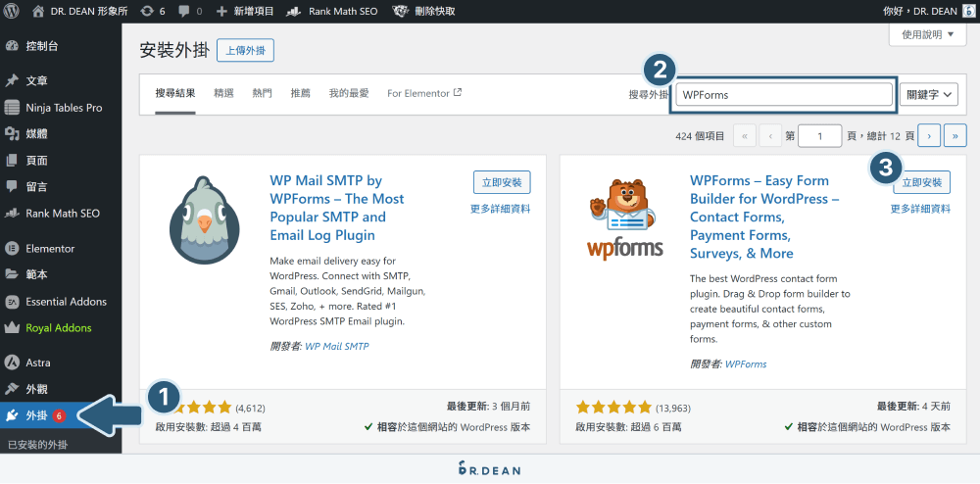Image resolution: width=980 pixels, height=484 pixels.
Task: Switch to 推薦 recommended tab
Action: (301, 94)
